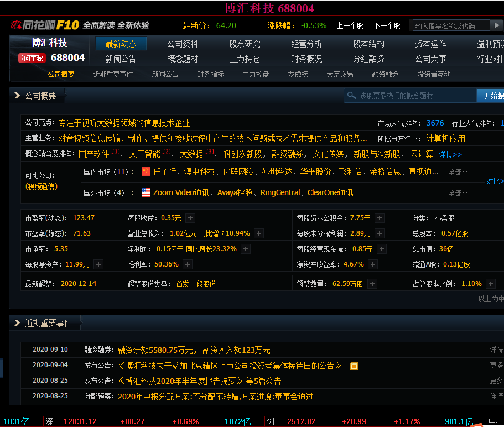
Task: Open the 公司资料 tab
Action: [x=183, y=44]
